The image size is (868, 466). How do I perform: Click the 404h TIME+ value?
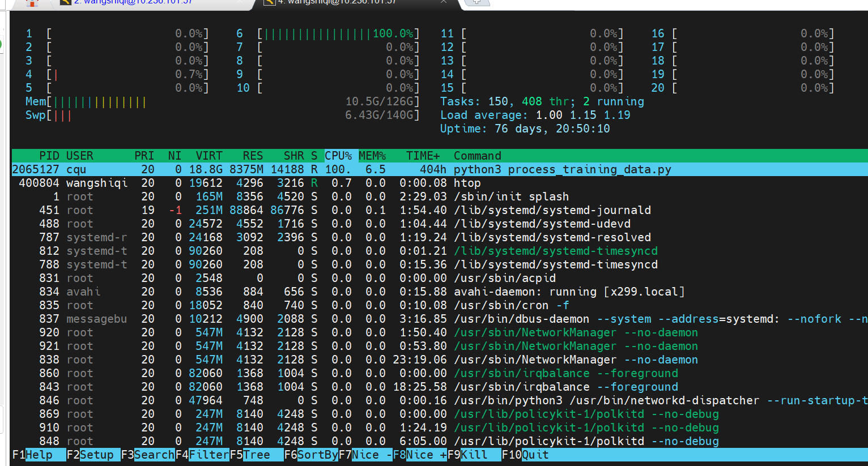433,169
